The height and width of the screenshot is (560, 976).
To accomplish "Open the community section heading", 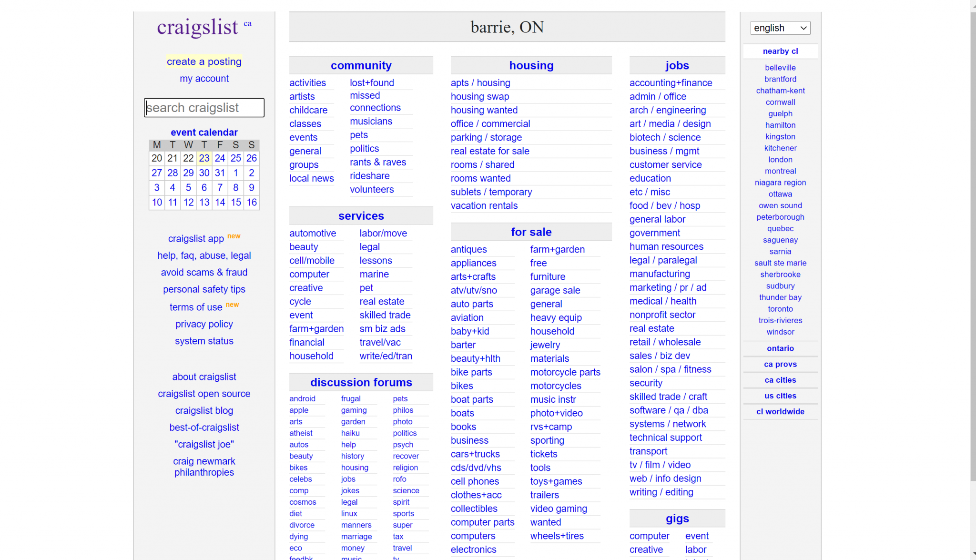I will tap(361, 65).
